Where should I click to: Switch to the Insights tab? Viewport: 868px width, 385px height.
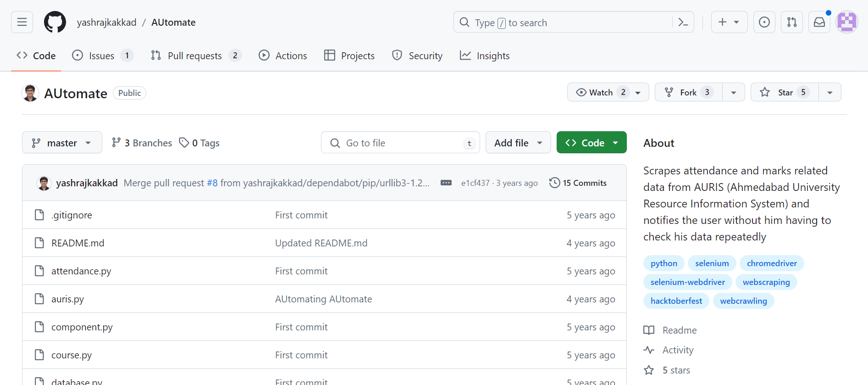pos(485,56)
